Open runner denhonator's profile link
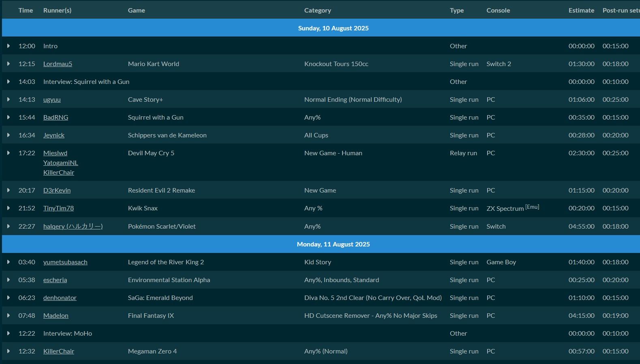The image size is (640, 364). tap(60, 298)
